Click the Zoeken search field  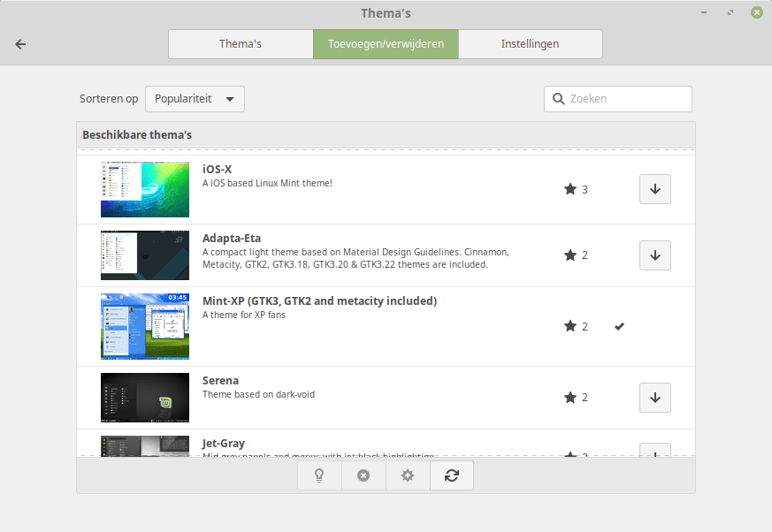(618, 99)
